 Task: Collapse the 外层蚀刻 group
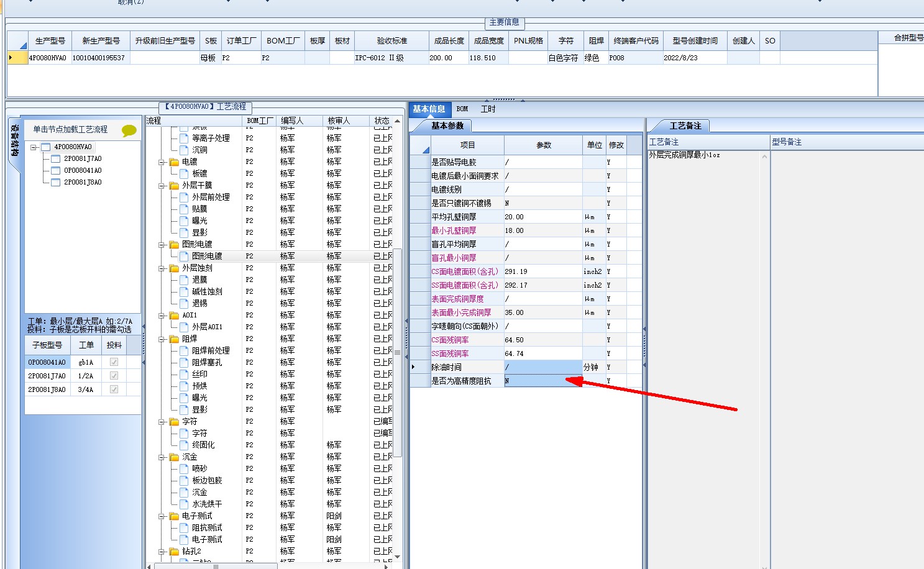point(162,268)
